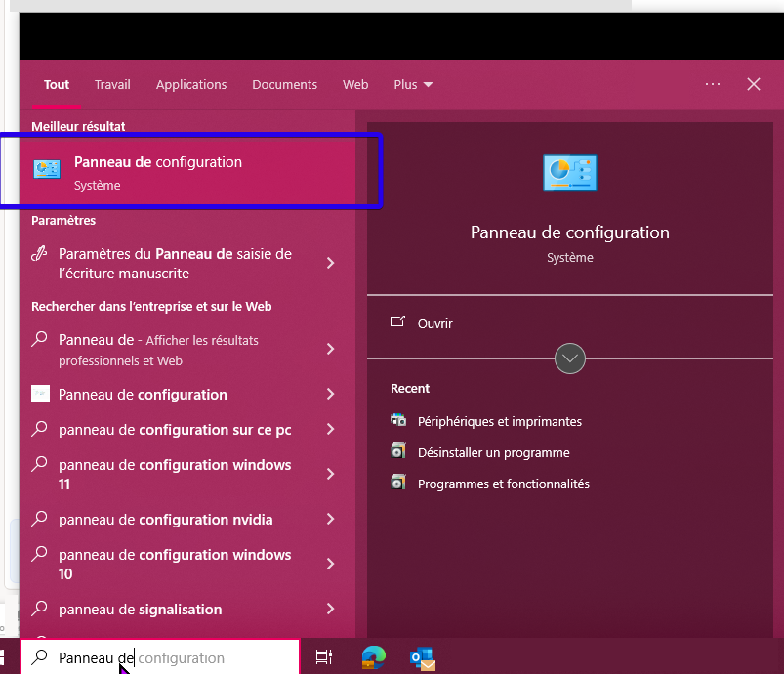The image size is (784, 674).
Task: Click search icon beside panneau de configuration nvidia
Action: pos(39,519)
